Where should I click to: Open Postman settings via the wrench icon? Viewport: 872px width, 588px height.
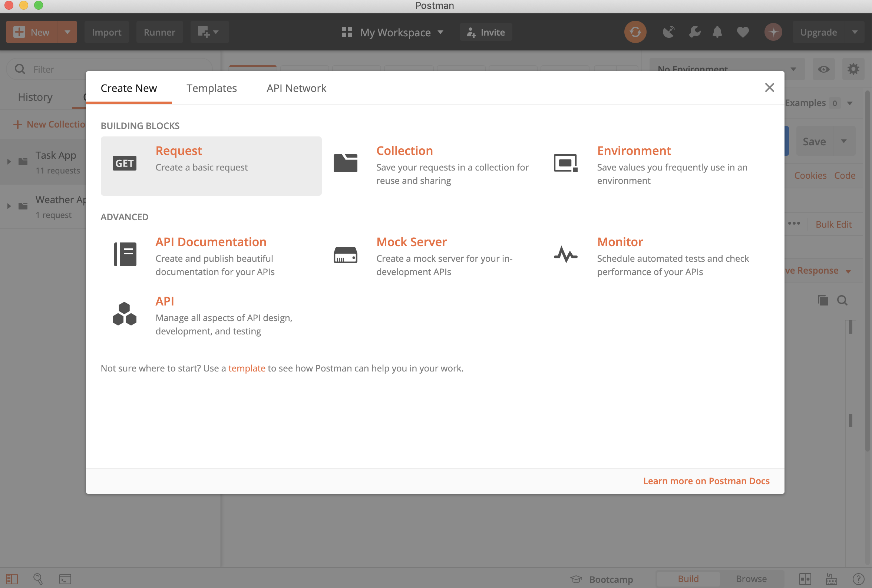(x=694, y=32)
